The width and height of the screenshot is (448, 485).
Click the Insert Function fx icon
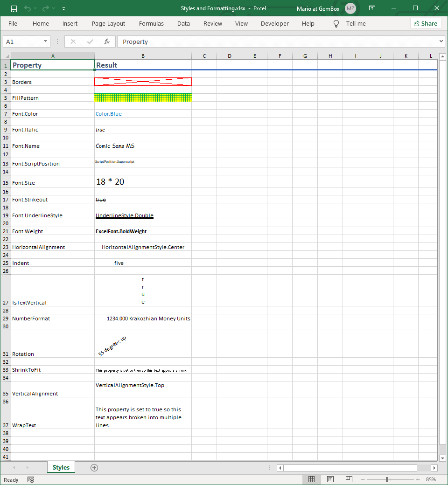click(107, 42)
